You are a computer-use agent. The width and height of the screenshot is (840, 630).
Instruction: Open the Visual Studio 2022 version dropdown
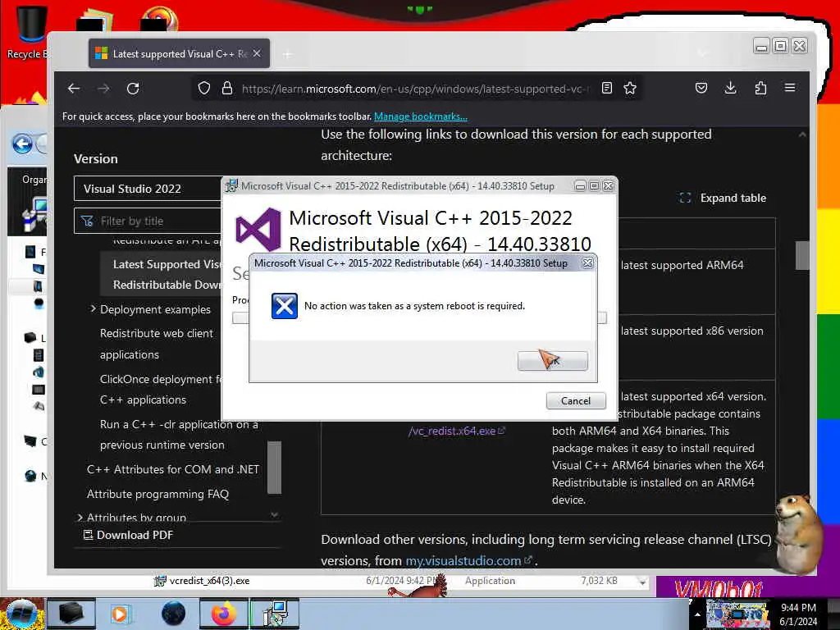pyautogui.click(x=148, y=189)
